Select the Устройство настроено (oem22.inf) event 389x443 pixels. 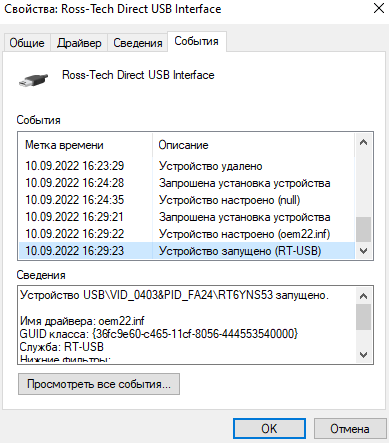point(187,234)
